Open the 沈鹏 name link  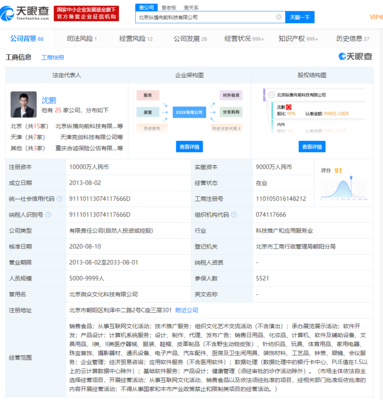49,100
